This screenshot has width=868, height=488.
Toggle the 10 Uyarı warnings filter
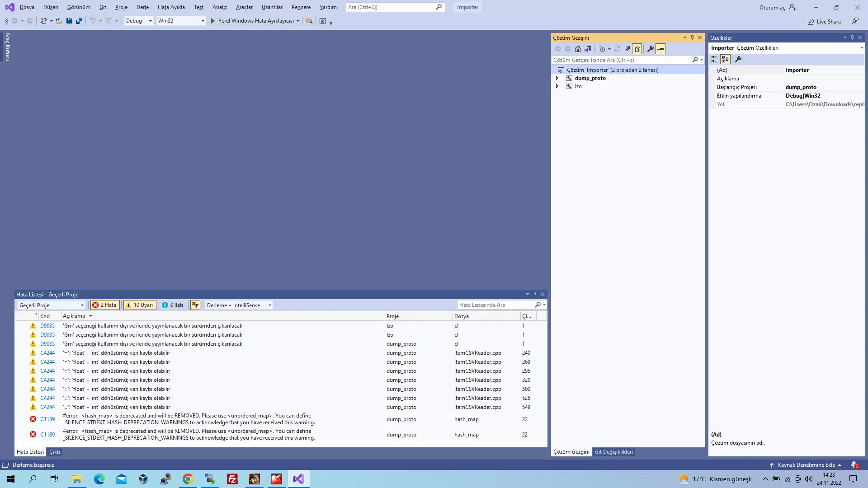pyautogui.click(x=139, y=305)
